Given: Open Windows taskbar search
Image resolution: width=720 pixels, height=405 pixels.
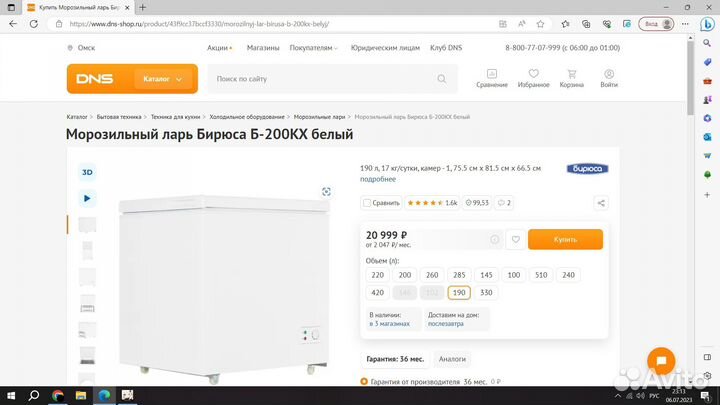Looking at the screenshot, I should [34, 395].
